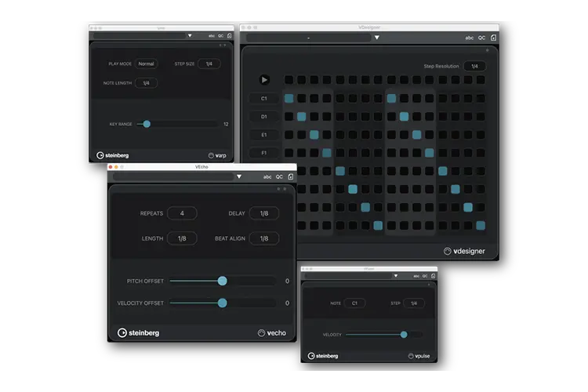This screenshot has width=588, height=392.
Task: Open the preset menu arrow in VPulse
Action: tap(396, 276)
